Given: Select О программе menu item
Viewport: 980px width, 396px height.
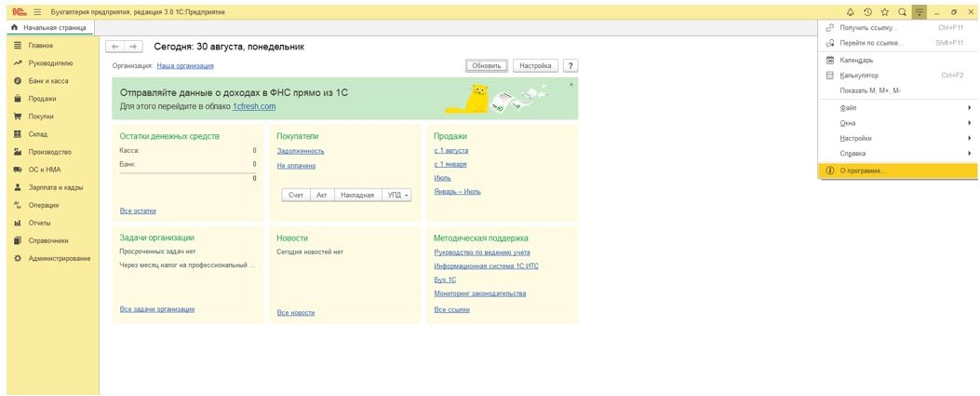Looking at the screenshot, I should coord(897,171).
